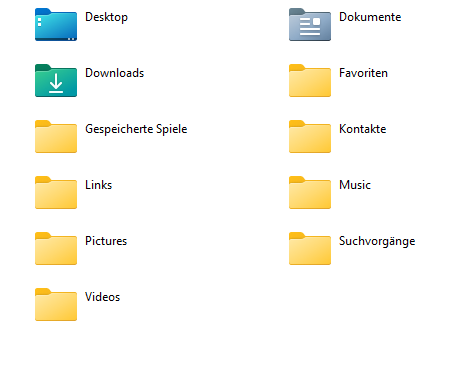Select the Suchvorgänge folder icon
The height and width of the screenshot is (378, 449).
[310, 249]
